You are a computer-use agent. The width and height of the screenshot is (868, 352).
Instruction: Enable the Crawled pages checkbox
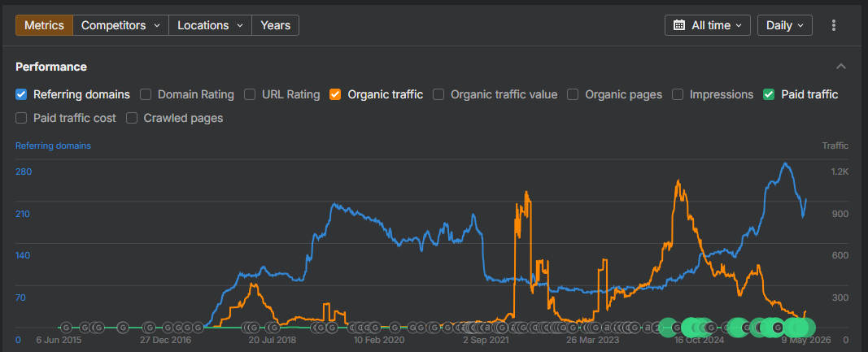[132, 118]
